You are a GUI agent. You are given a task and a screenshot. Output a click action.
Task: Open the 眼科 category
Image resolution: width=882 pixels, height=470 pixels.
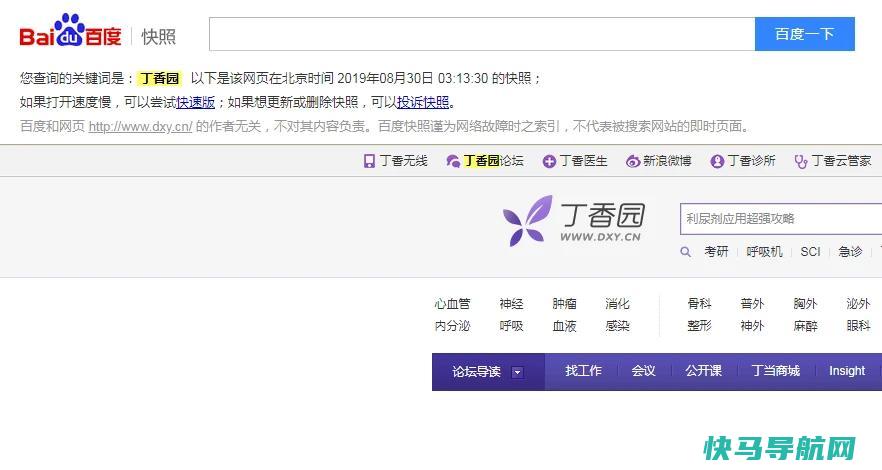(x=858, y=326)
